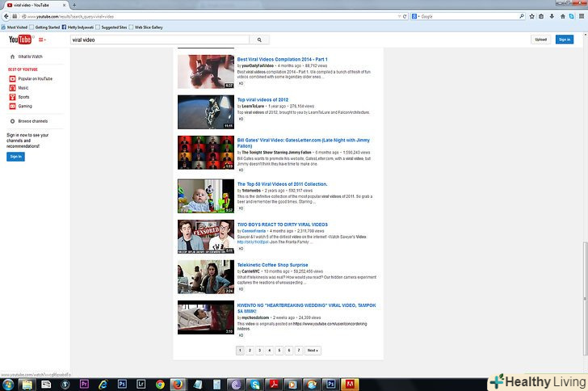The width and height of the screenshot is (588, 391).
Task: Click the Next page button
Action: pyautogui.click(x=313, y=351)
